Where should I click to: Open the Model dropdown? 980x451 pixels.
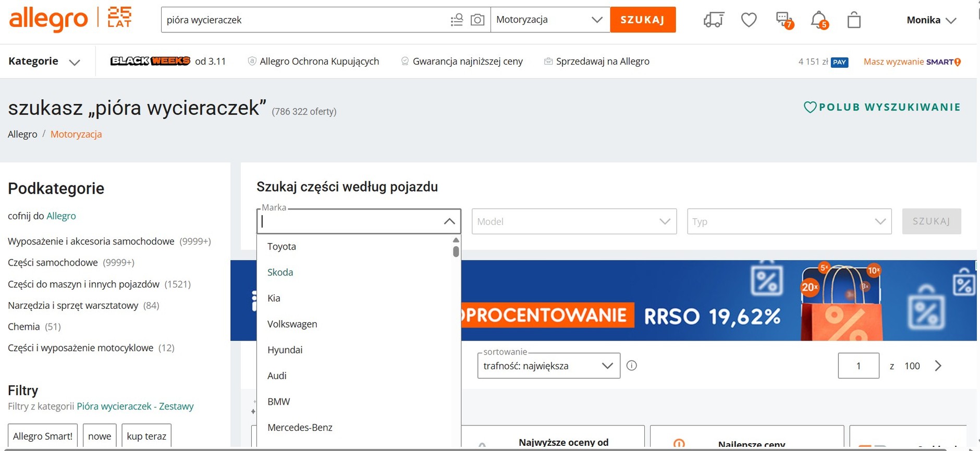coord(574,221)
